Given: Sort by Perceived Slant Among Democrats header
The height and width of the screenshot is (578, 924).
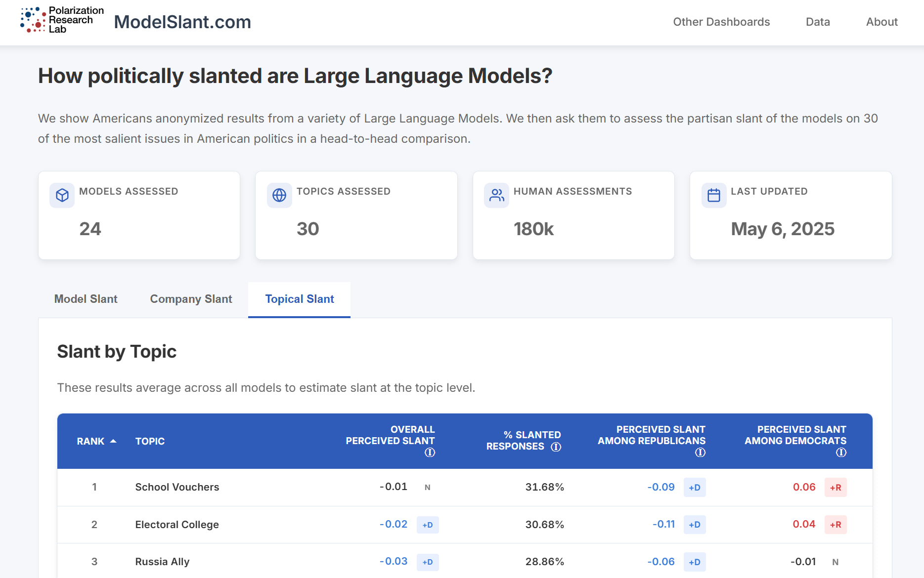Looking at the screenshot, I should pyautogui.click(x=795, y=435).
